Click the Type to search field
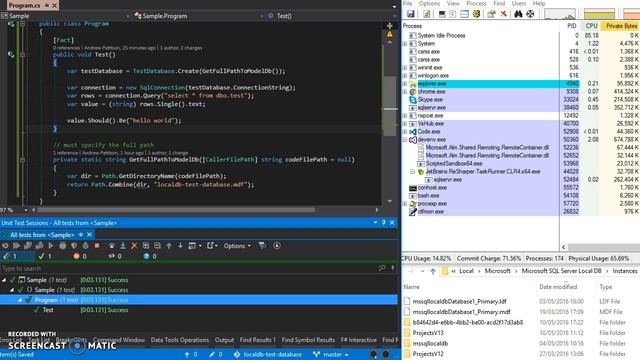 188,269
